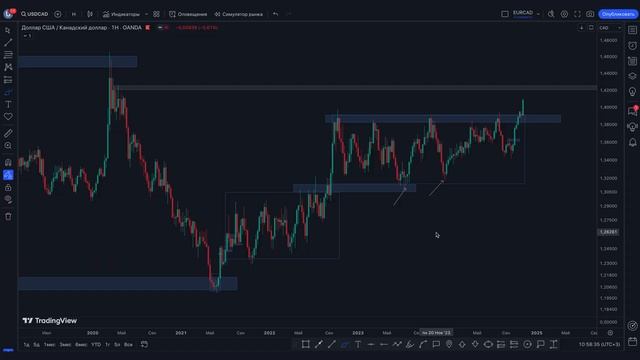Open the Fibonacci tools group

point(8,55)
